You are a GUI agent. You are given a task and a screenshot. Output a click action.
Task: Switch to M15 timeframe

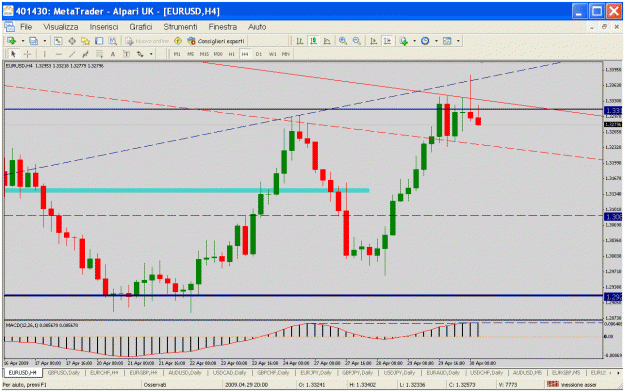click(x=204, y=54)
